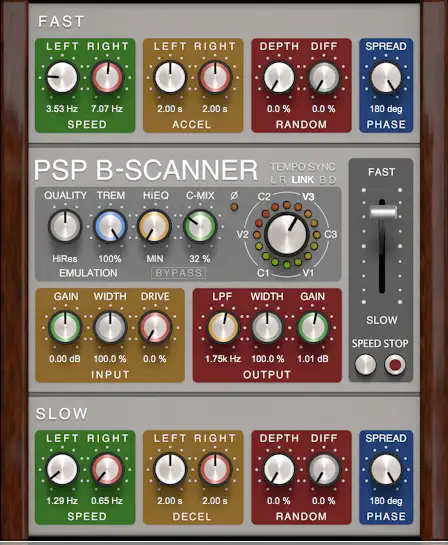This screenshot has height=545, width=448.
Task: Click the FAST label above the slider
Action: (x=382, y=172)
